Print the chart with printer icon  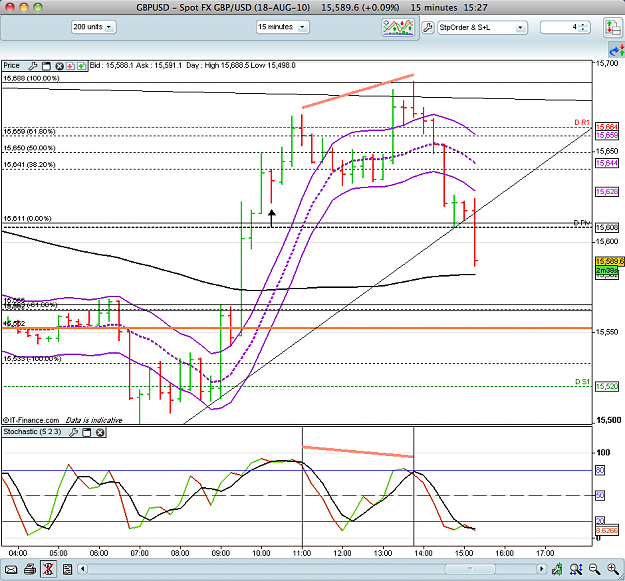[30, 569]
